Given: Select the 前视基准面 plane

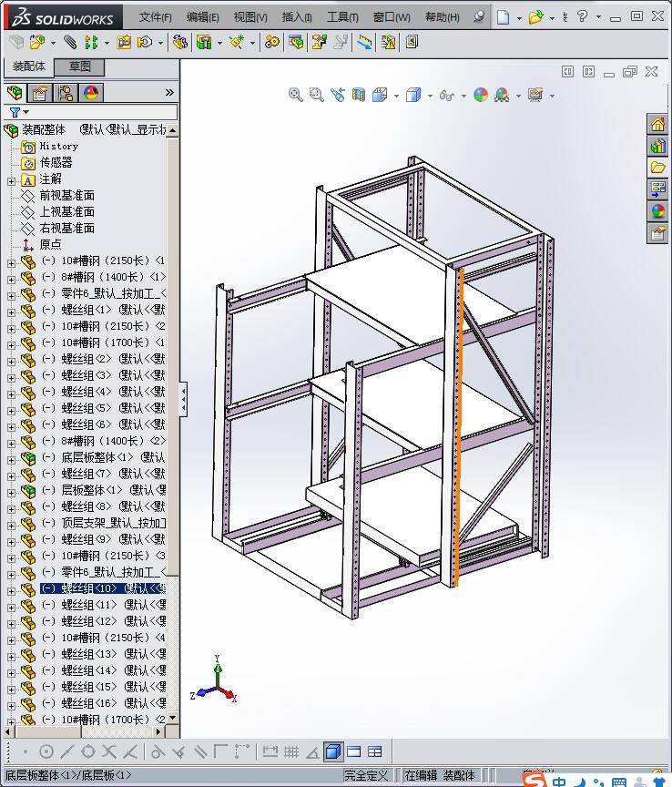Looking at the screenshot, I should point(66,195).
